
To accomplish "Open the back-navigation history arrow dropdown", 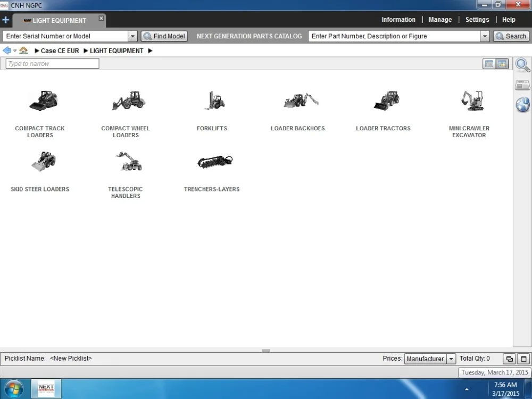I will coord(15,51).
